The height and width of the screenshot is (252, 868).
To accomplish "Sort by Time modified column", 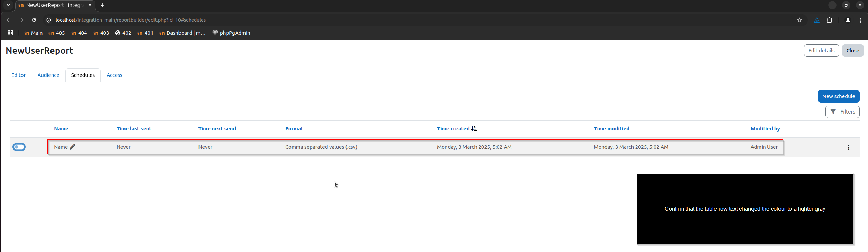I will 611,129.
